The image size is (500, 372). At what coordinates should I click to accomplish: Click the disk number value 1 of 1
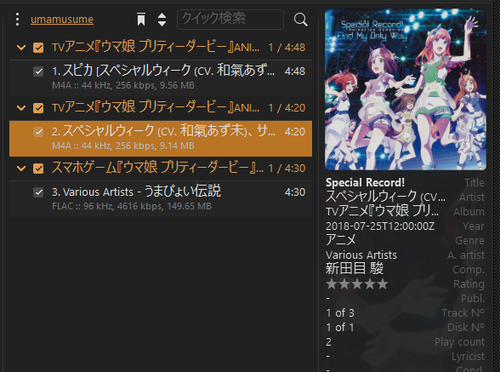pyautogui.click(x=340, y=328)
